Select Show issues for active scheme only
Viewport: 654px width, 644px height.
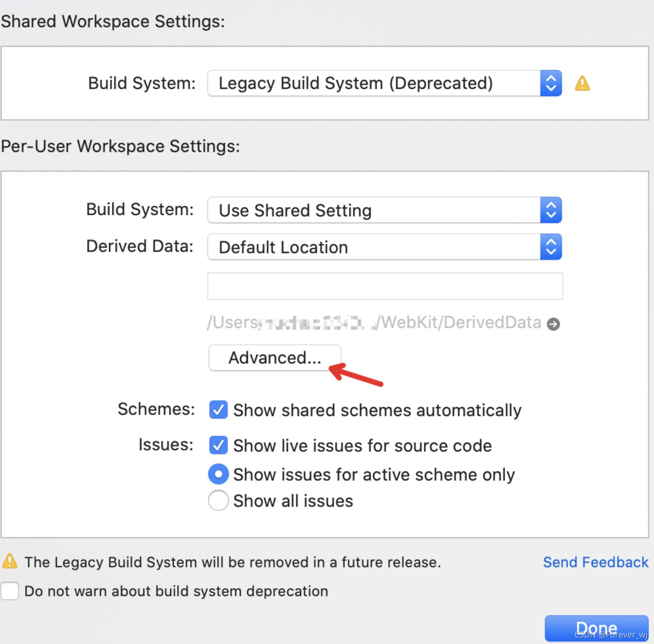click(218, 474)
